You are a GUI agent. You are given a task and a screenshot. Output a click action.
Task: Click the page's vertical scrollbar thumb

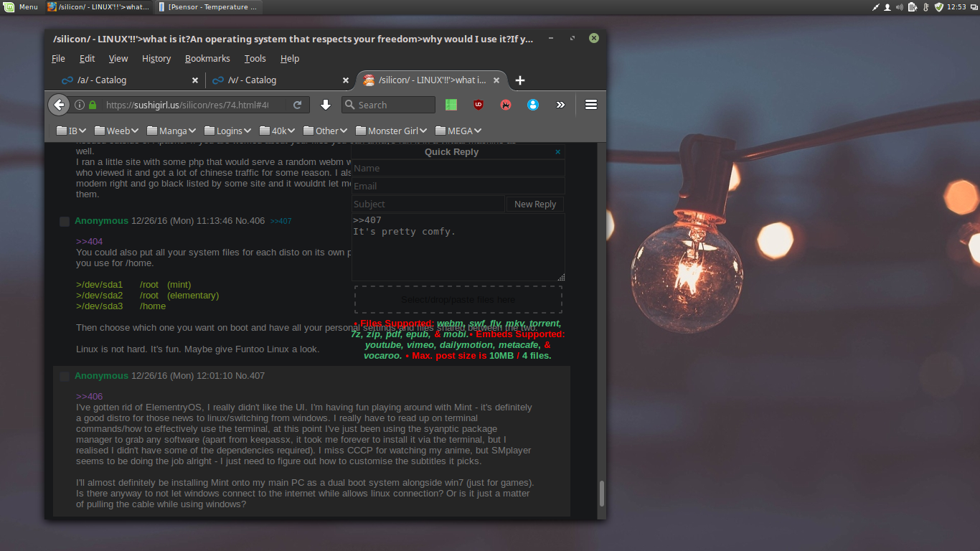point(601,494)
